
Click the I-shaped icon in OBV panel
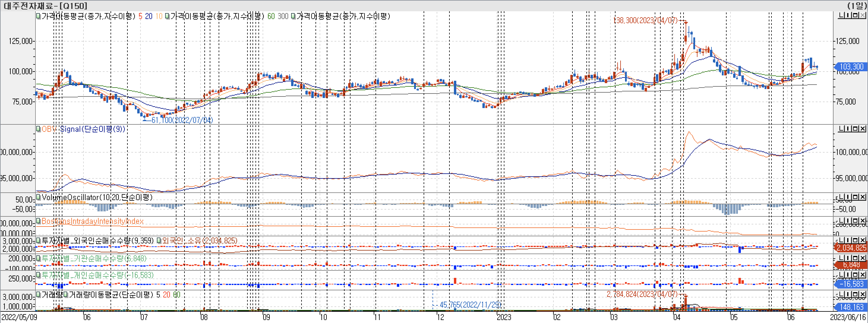click(848, 129)
